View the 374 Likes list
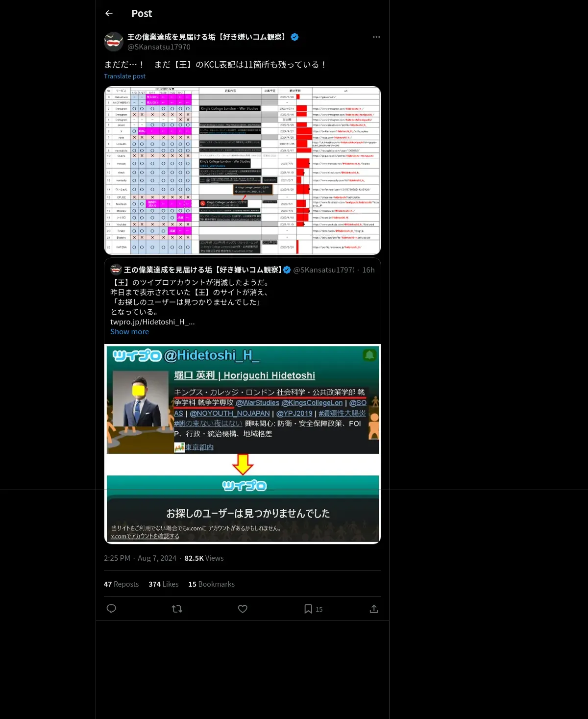This screenshot has width=588, height=719. click(x=164, y=584)
